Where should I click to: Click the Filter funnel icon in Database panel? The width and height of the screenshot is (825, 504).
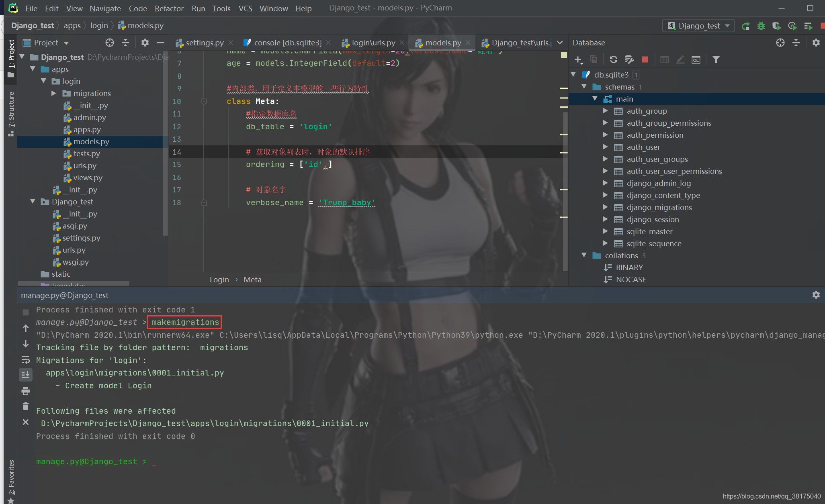[716, 59]
